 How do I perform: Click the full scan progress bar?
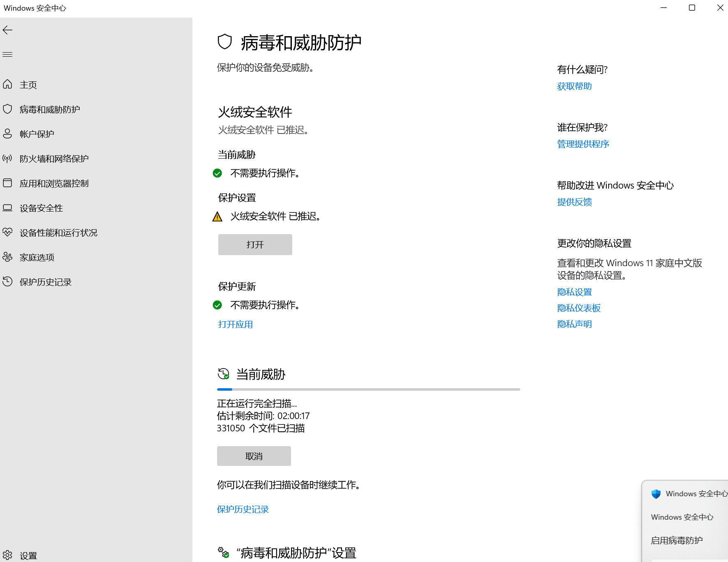tap(369, 389)
